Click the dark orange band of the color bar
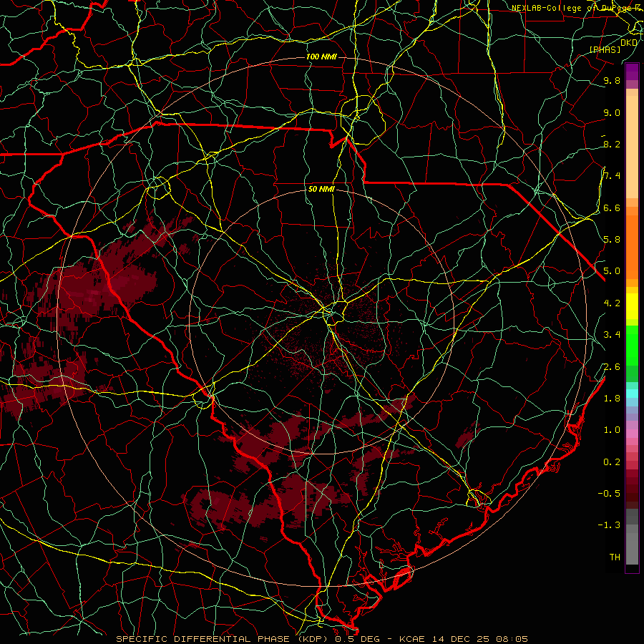The image size is (644, 644). [x=632, y=246]
